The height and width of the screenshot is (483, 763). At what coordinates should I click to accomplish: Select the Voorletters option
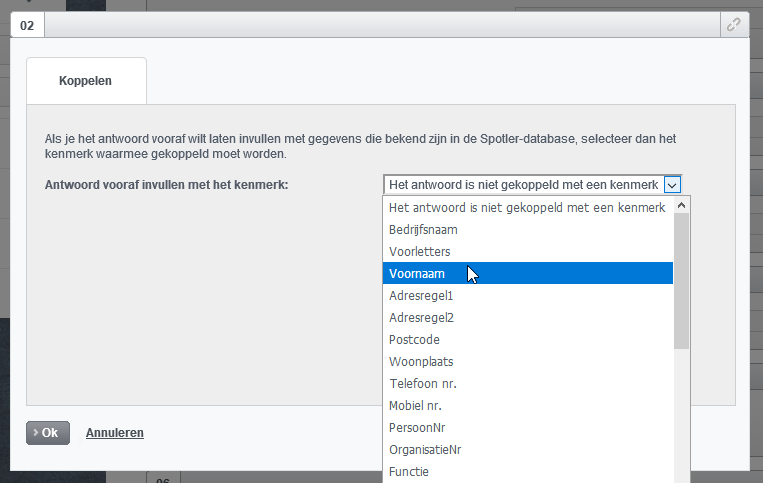coord(419,251)
